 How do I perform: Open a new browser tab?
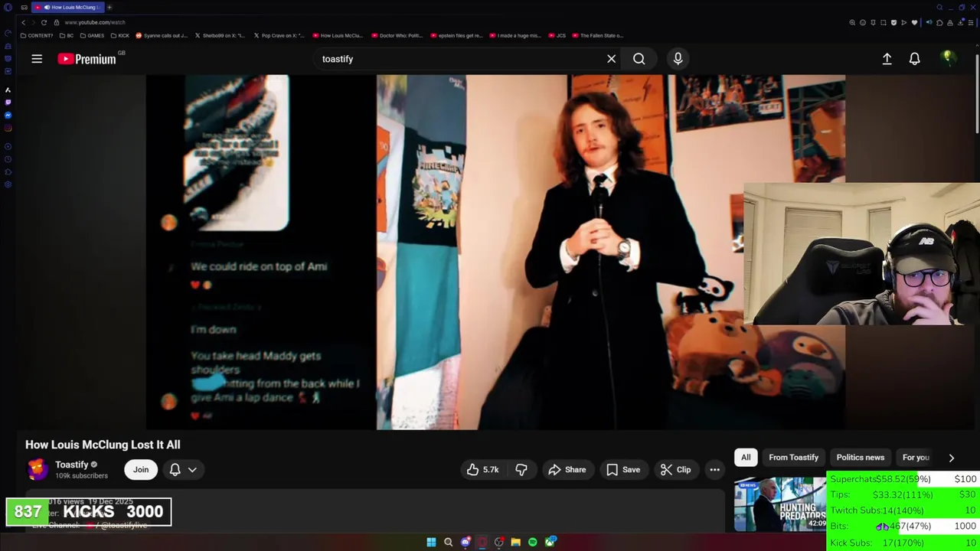[x=109, y=7]
